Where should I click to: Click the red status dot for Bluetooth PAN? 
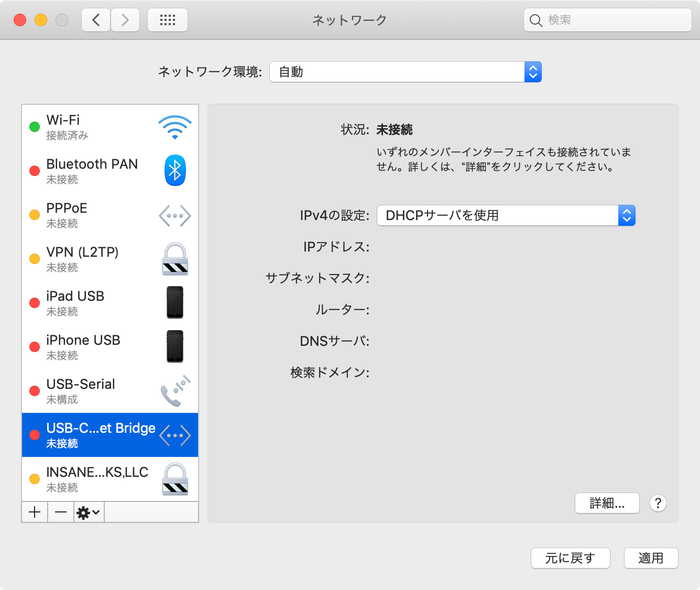[35, 171]
